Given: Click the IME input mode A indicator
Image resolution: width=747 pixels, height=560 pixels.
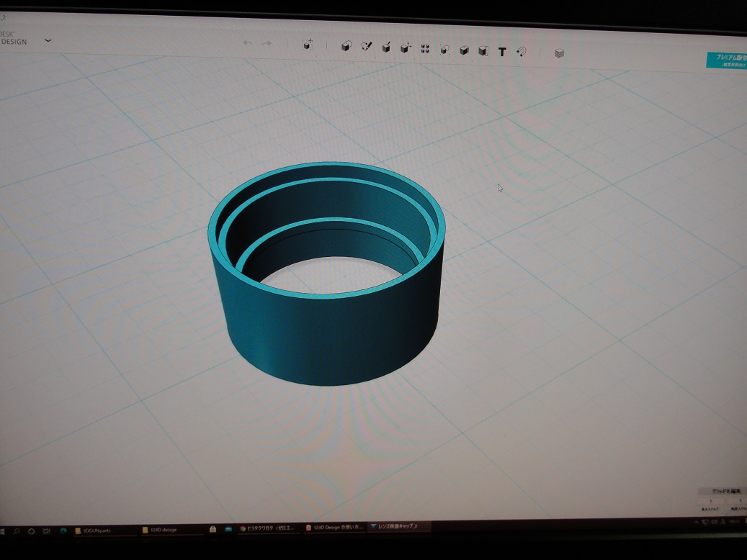Looking at the screenshot, I should (723, 522).
